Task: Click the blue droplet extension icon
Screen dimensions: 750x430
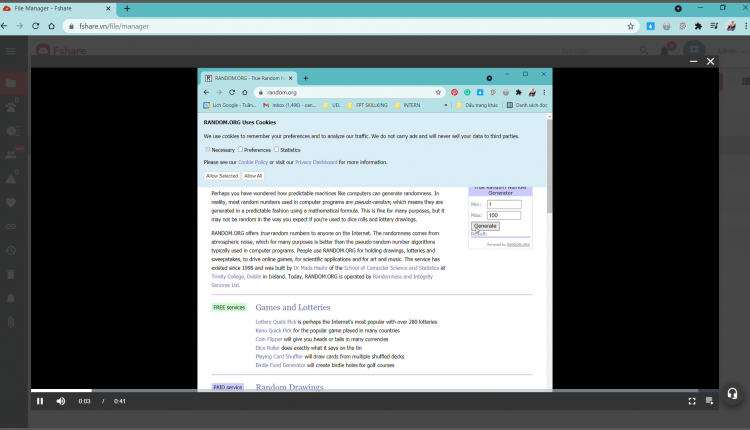Action: 651,26
